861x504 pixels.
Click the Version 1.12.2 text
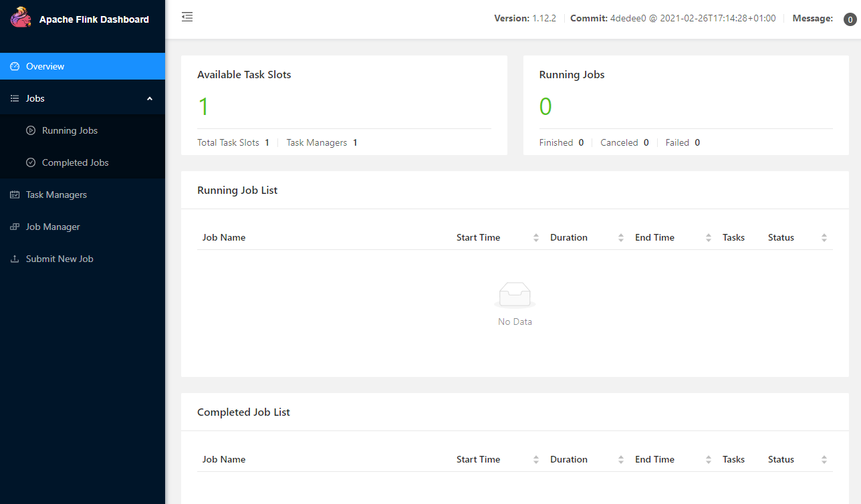[x=525, y=18]
